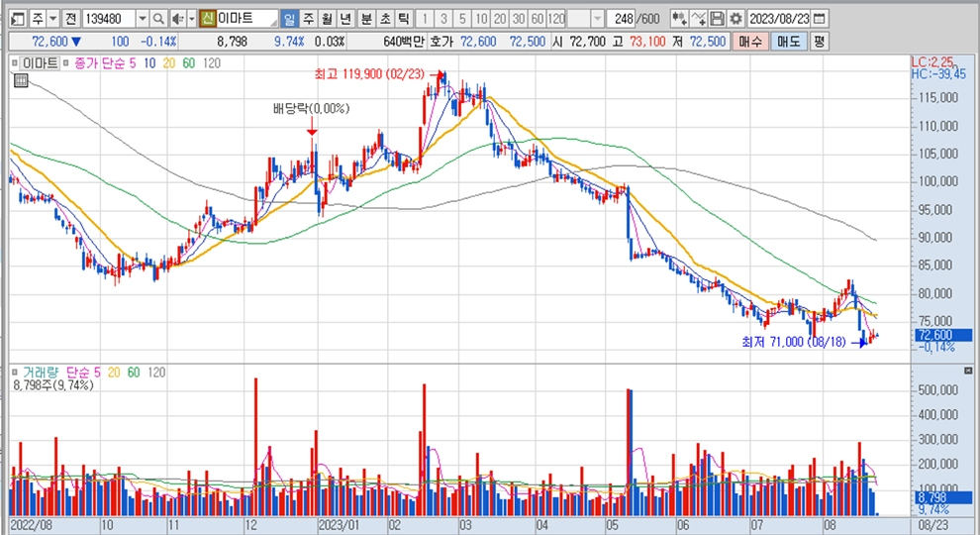980x535 pixels.
Task: Click the save chart floppy disk icon
Action: pos(718,19)
